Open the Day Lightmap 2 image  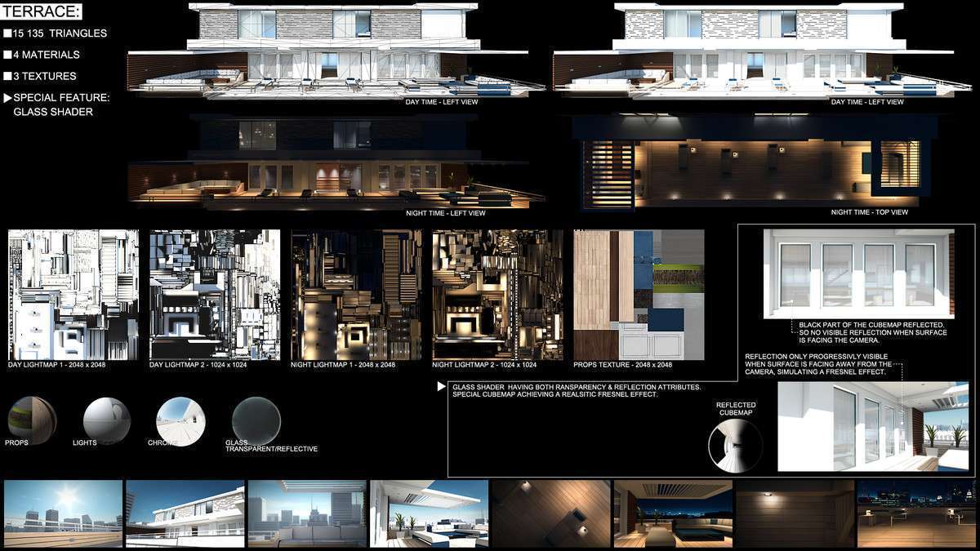click(x=215, y=295)
